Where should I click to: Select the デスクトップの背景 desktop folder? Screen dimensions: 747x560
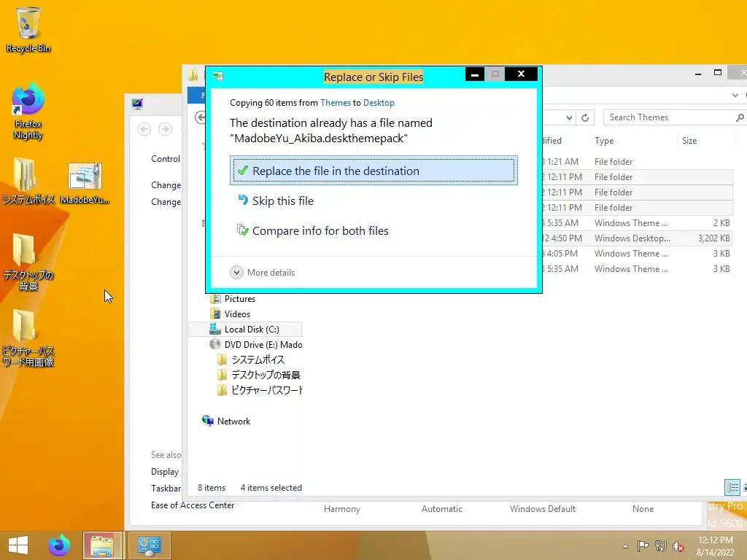pyautogui.click(x=28, y=262)
